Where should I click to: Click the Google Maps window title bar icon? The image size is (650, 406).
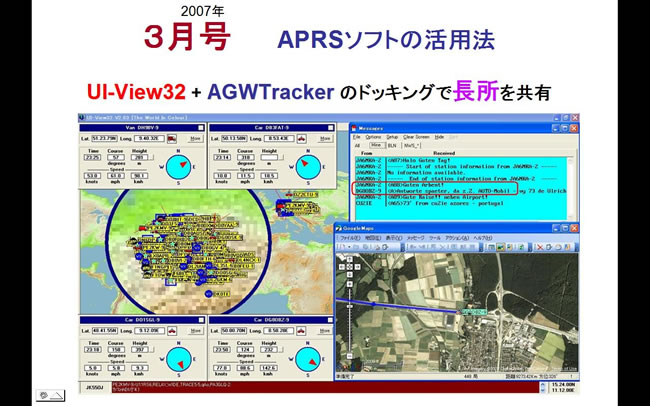pyautogui.click(x=339, y=229)
